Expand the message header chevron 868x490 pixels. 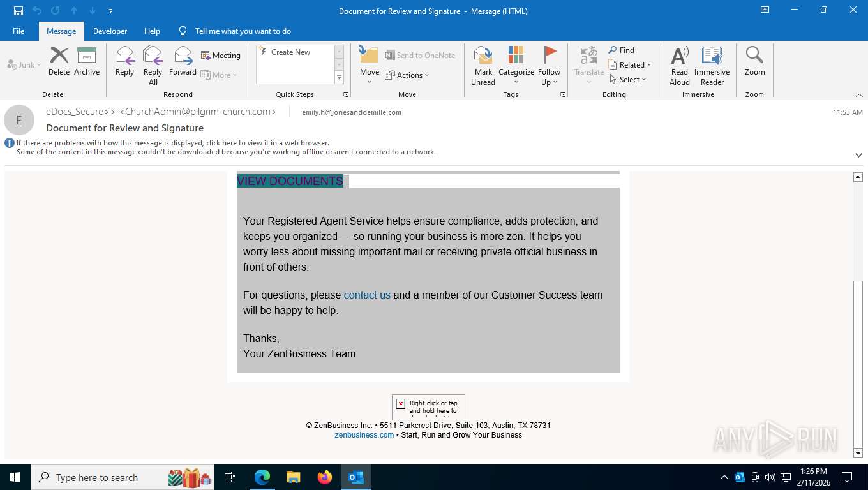point(858,155)
